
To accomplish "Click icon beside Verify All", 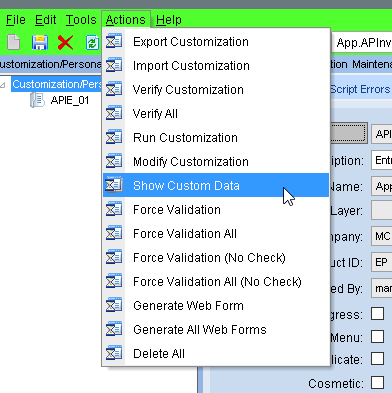I will [x=114, y=113].
